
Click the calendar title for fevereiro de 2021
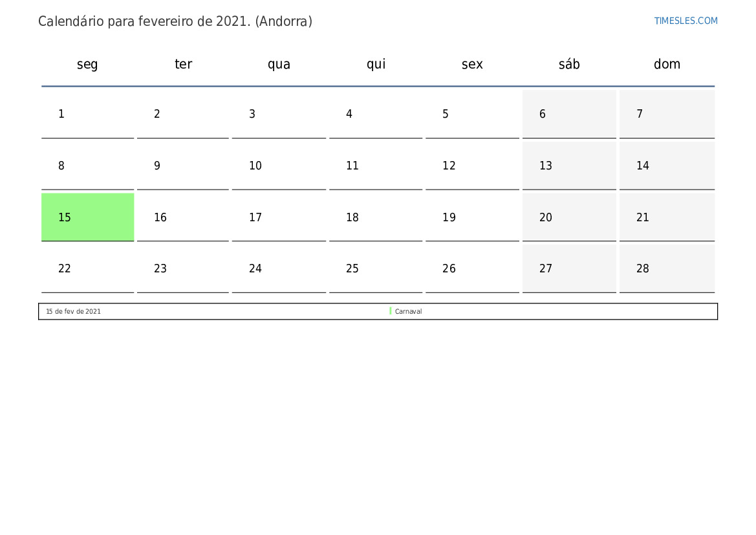click(175, 22)
